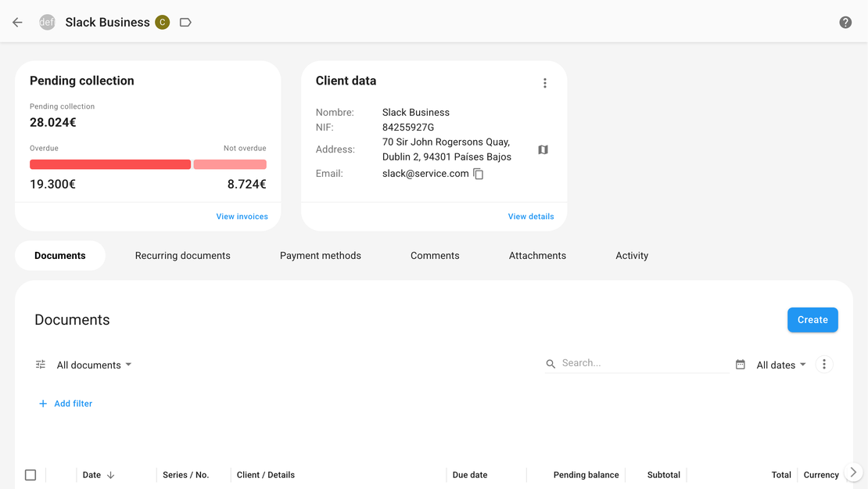Switch to the Recurring documents tab
The height and width of the screenshot is (489, 868).
pos(182,256)
